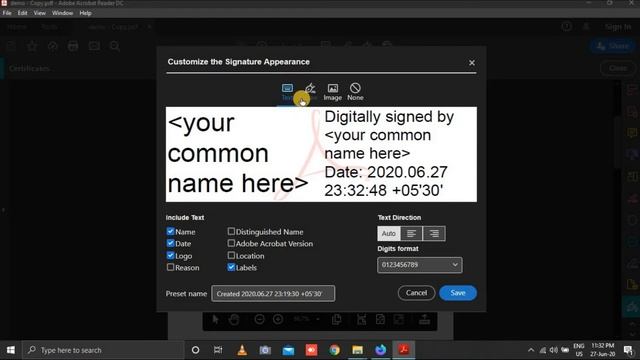Screen dimensions: 640x360
Task: Open the Window menu
Action: 62,13
